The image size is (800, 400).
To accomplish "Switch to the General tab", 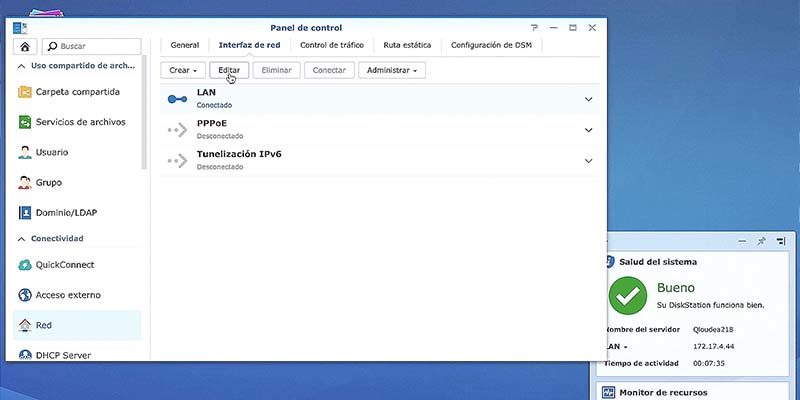I will [185, 45].
